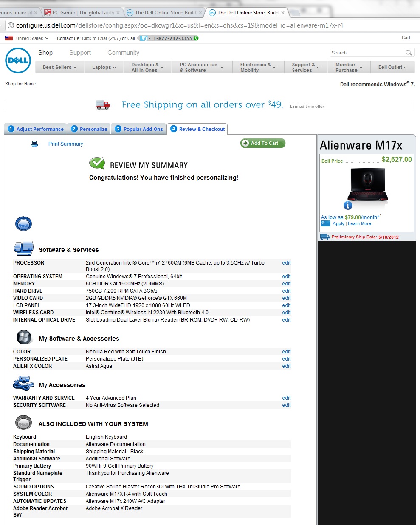Edit the Color selection
This screenshot has height=525, width=420.
286,352
